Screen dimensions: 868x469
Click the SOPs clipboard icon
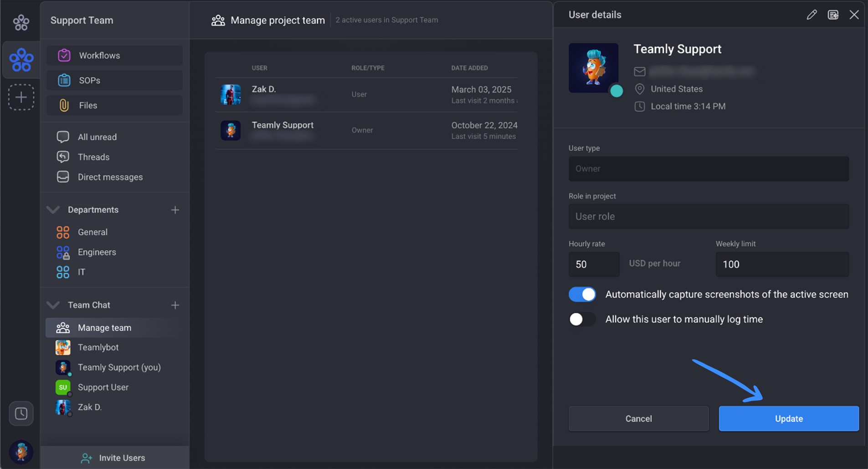pos(64,80)
